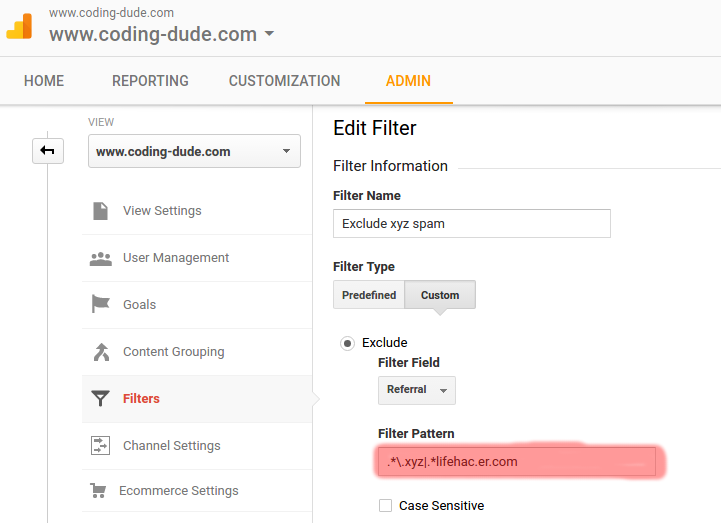
Task: Open the CUSTOMIZATION tab
Action: pyautogui.click(x=285, y=81)
